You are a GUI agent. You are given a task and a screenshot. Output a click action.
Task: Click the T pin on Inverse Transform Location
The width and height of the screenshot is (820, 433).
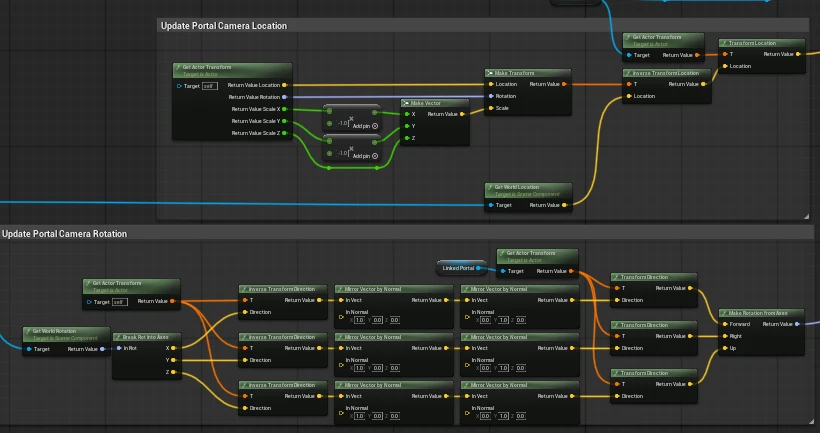tap(629, 84)
